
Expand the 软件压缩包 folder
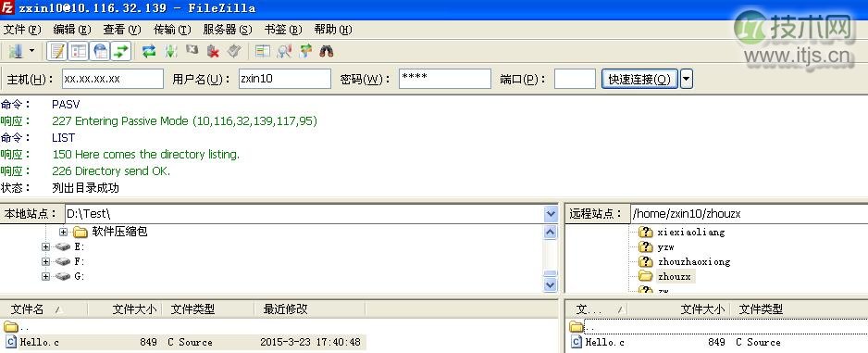(63, 232)
